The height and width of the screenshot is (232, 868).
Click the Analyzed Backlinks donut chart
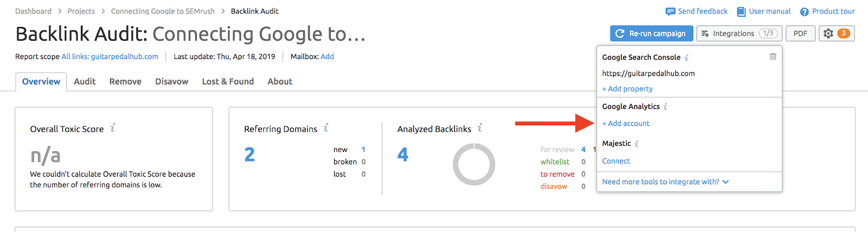click(x=474, y=164)
